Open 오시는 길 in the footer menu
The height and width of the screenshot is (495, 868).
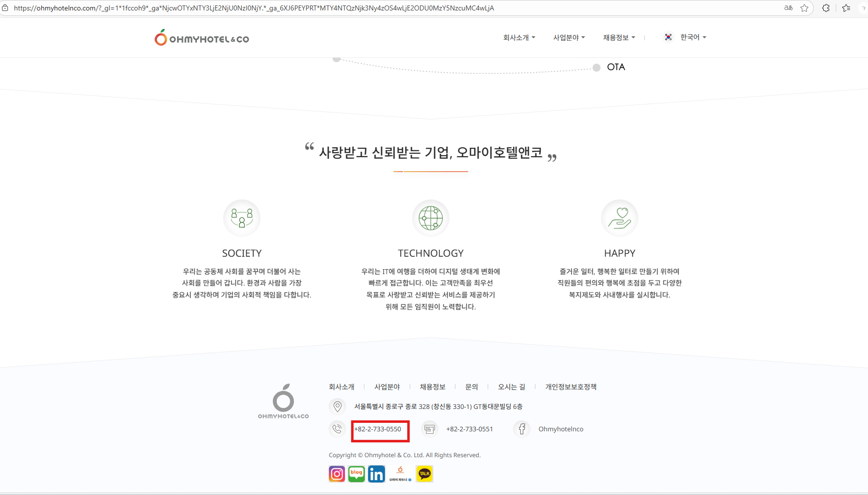tap(512, 387)
